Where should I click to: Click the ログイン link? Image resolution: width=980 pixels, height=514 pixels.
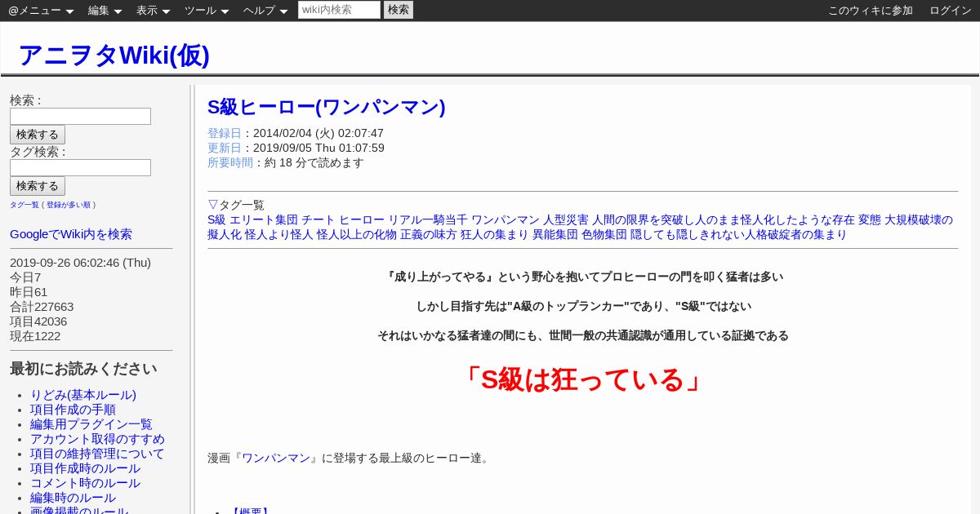(951, 11)
